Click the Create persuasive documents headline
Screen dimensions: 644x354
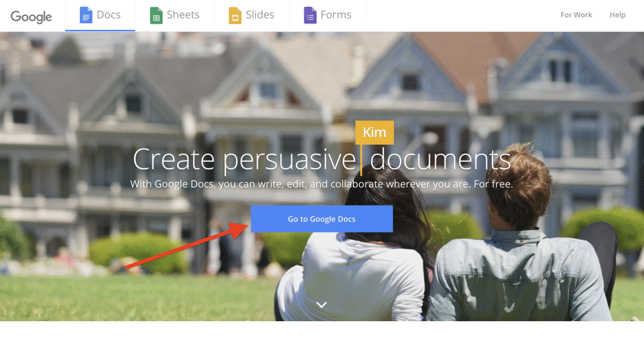click(x=322, y=160)
